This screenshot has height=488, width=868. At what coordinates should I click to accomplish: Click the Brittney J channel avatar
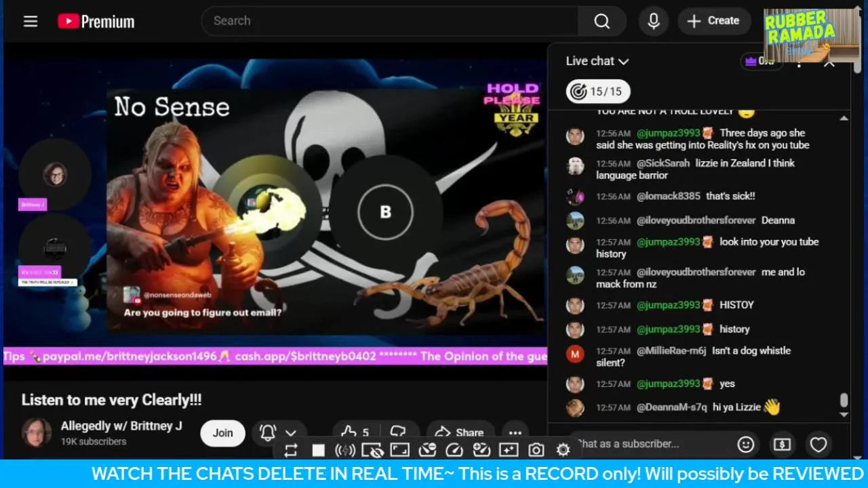point(37,432)
